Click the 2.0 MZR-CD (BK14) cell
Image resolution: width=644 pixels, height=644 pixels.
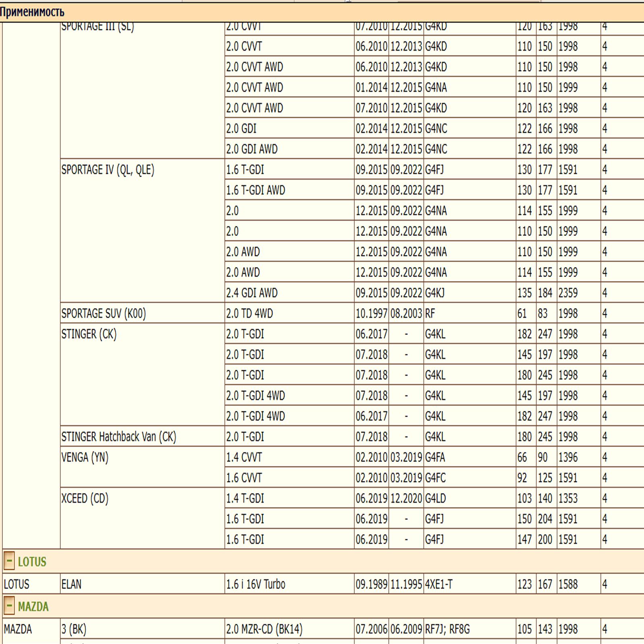click(x=264, y=629)
